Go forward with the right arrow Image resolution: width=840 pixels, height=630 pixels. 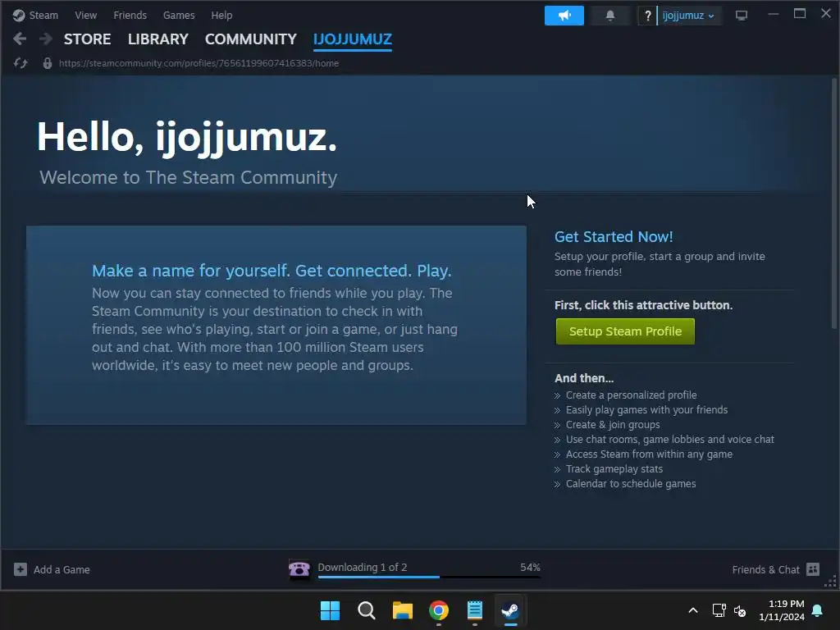[x=46, y=39]
